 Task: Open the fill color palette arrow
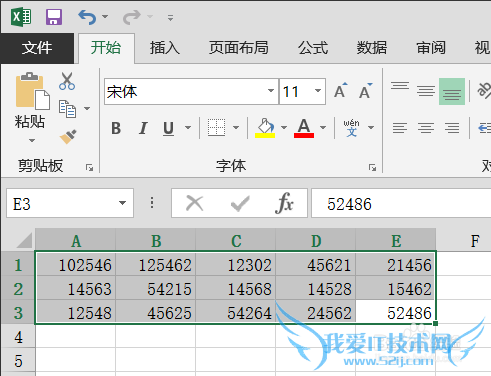tap(284, 128)
